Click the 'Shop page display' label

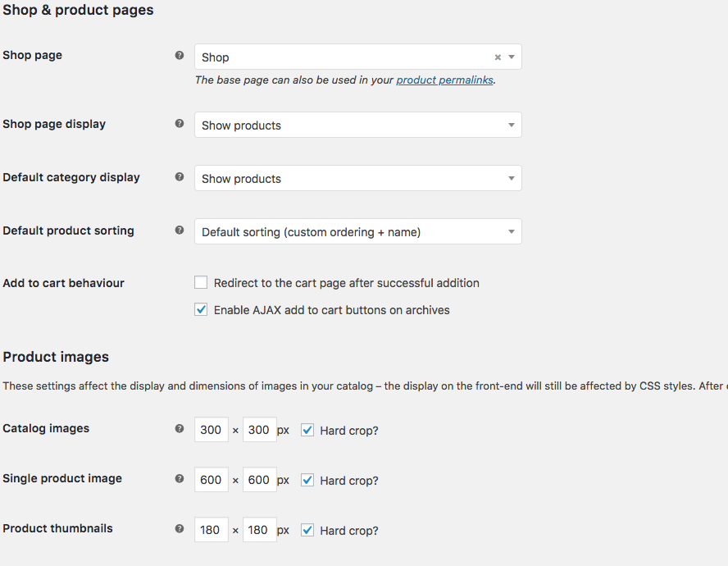(54, 124)
